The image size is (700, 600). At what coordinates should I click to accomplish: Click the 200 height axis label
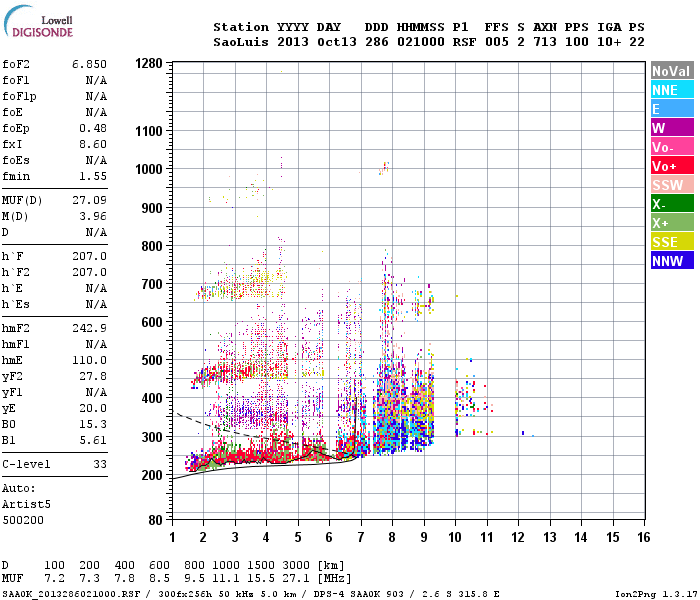[152, 475]
